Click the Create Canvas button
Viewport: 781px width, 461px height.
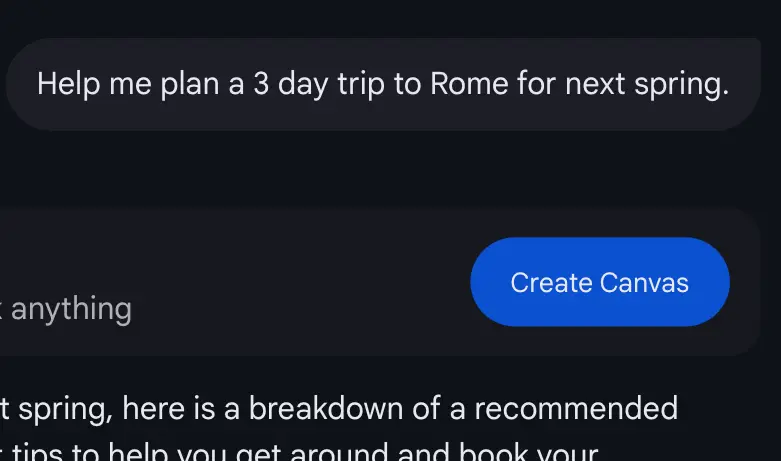pyautogui.click(x=599, y=282)
